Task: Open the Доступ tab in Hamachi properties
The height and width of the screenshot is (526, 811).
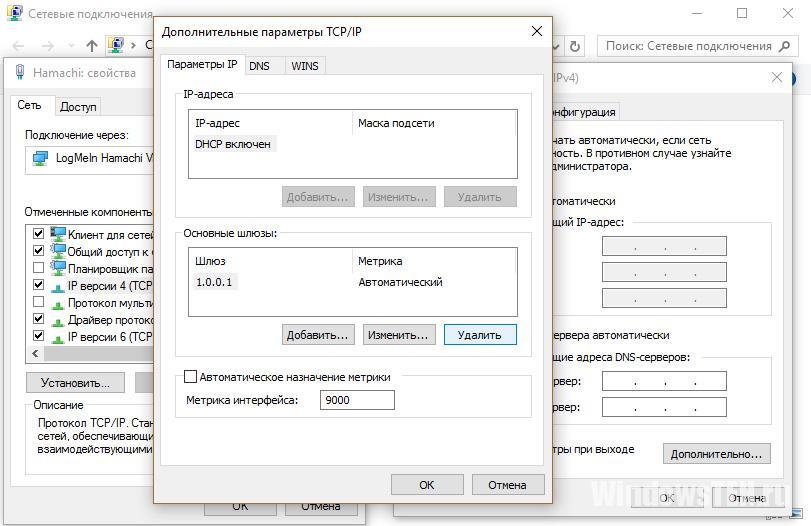Action: [78, 107]
